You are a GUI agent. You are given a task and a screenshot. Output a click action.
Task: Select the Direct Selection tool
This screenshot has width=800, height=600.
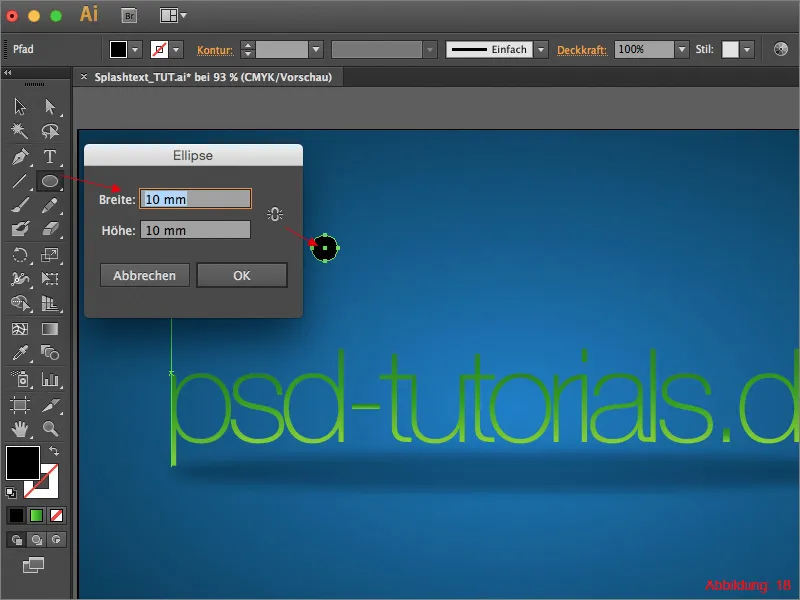(50, 106)
